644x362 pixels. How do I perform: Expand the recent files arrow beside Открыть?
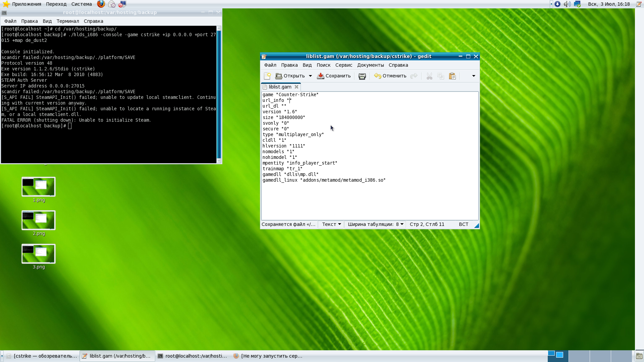click(x=310, y=76)
